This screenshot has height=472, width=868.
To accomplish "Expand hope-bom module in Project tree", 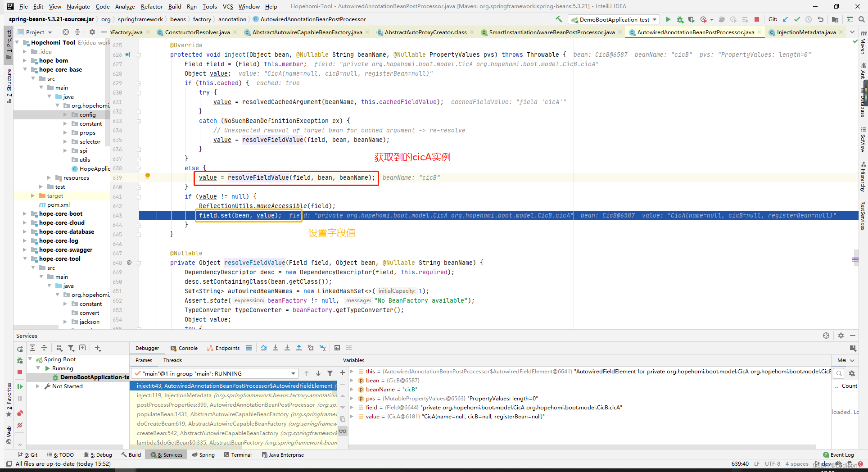I will tap(25, 60).
